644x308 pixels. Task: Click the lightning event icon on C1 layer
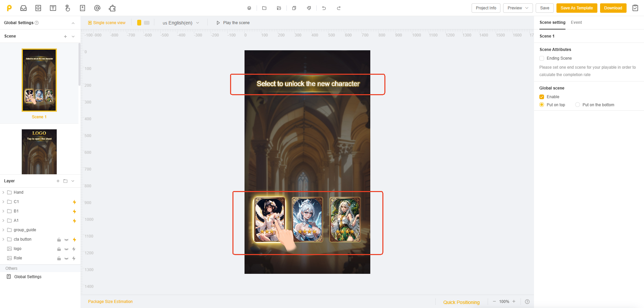[74, 202]
